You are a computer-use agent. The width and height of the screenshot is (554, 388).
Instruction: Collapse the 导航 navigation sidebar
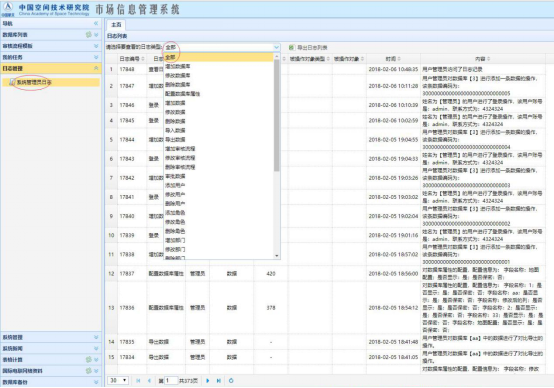(x=96, y=23)
